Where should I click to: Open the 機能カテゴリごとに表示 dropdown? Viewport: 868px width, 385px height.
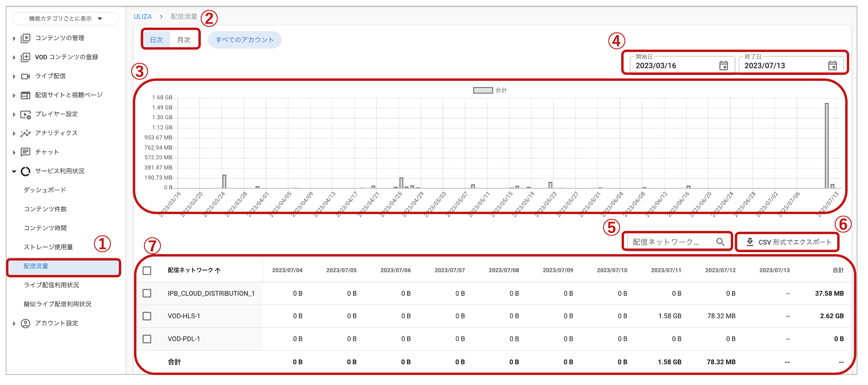66,18
